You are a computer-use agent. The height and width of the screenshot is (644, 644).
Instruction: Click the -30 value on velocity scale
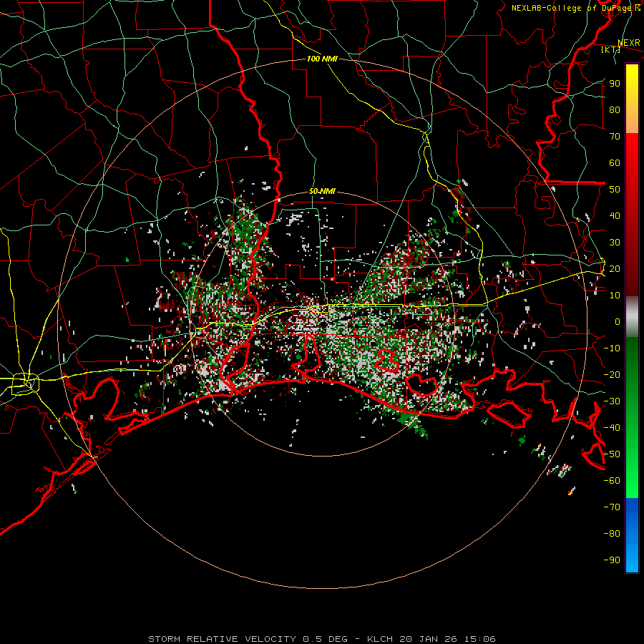pos(612,401)
